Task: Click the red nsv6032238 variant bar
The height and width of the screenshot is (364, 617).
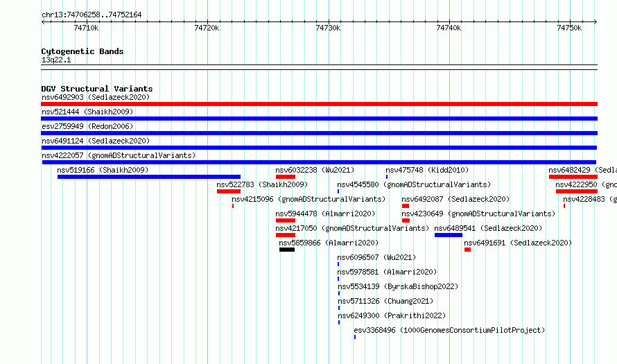Action: [x=286, y=177]
